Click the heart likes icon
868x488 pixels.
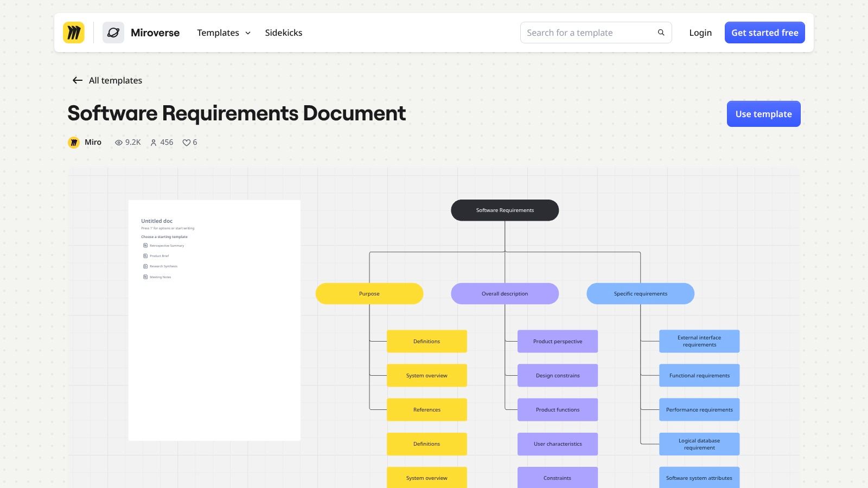186,143
